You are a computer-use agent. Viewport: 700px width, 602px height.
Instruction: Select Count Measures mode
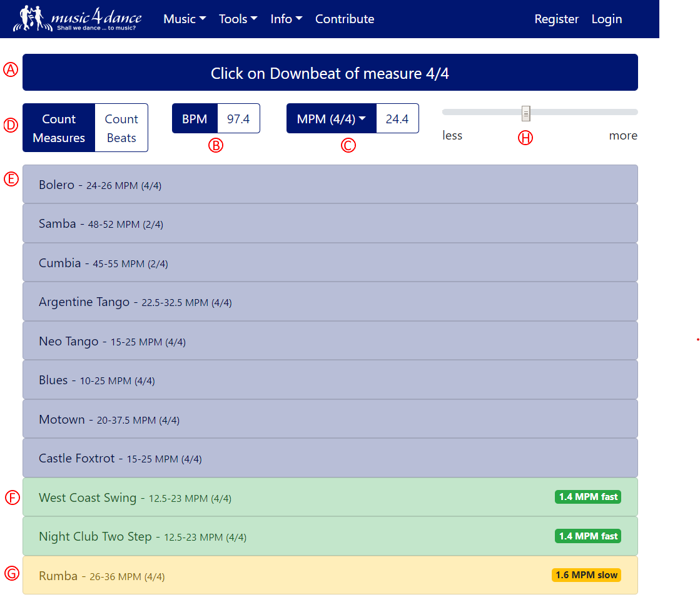tap(59, 128)
